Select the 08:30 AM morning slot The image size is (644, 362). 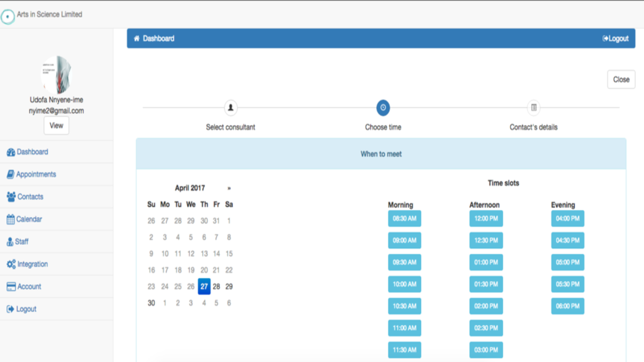tap(405, 219)
